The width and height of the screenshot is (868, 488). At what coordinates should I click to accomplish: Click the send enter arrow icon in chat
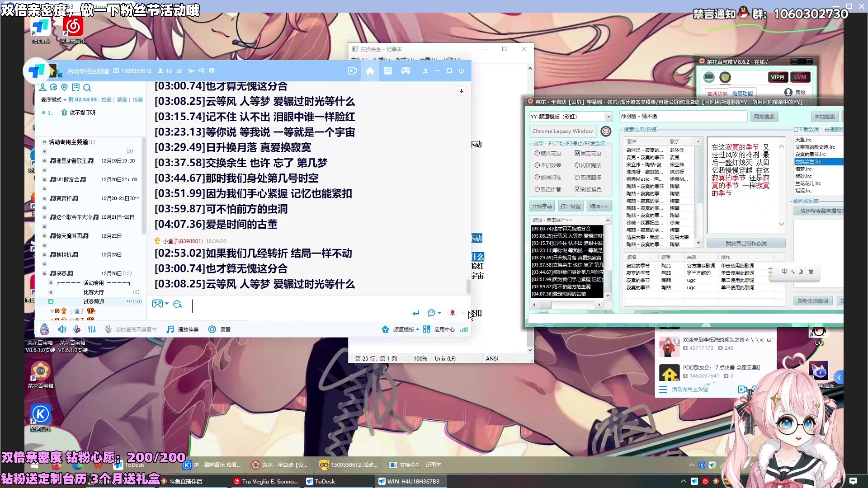tap(416, 313)
